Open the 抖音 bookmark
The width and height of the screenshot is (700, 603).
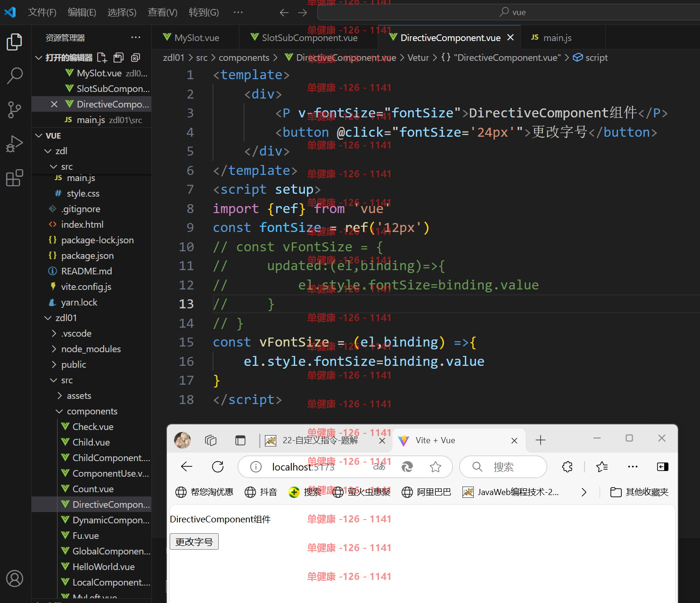(261, 492)
